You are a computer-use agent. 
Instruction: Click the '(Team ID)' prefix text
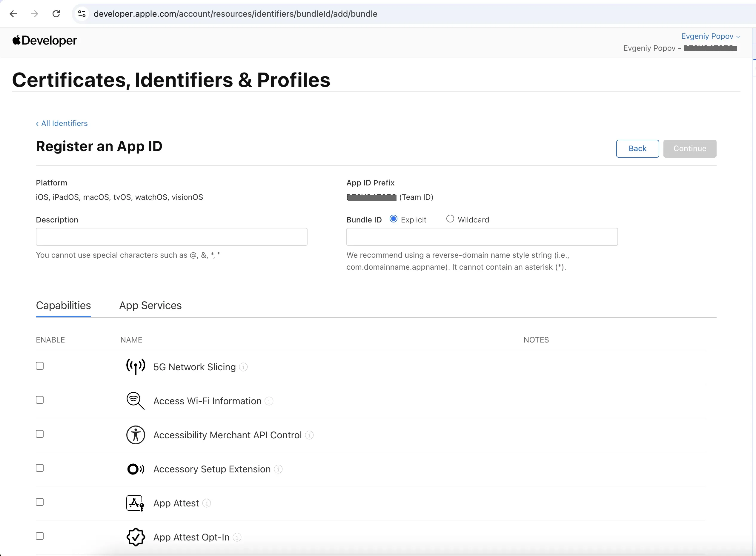click(416, 197)
